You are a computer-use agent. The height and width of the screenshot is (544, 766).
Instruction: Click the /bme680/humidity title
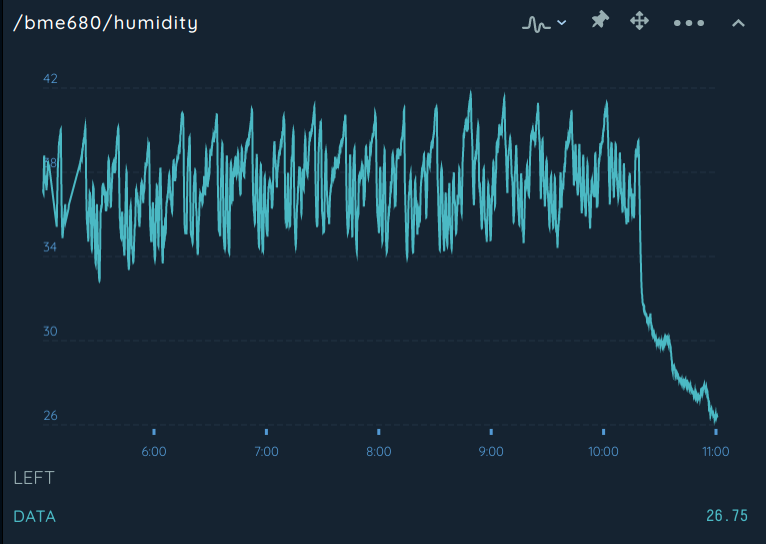pos(106,23)
